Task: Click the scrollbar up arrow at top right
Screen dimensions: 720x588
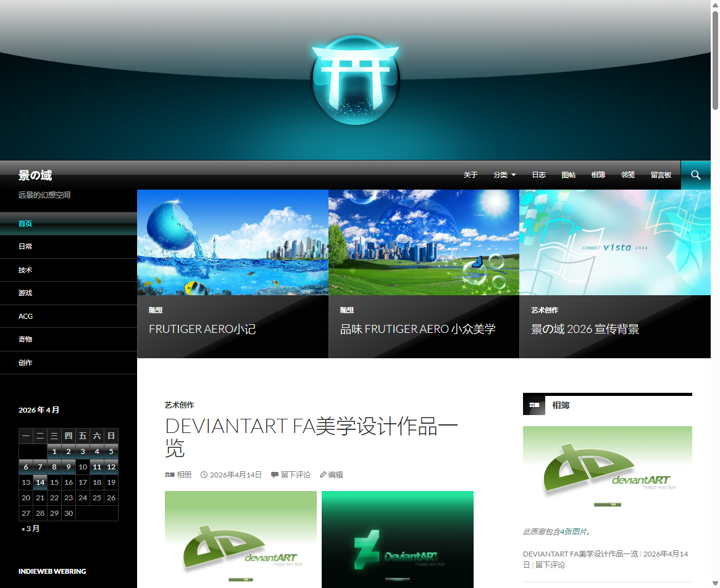Action: tap(715, 5)
